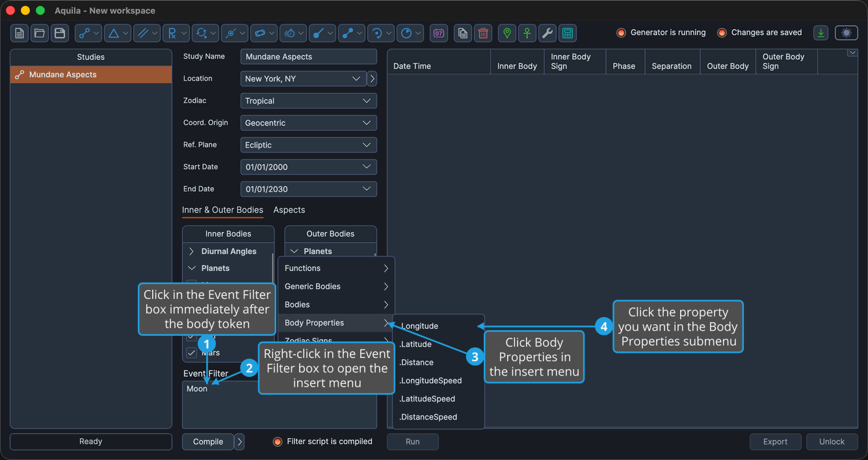Click the teal calculator icon
The width and height of the screenshot is (868, 460).
click(568, 33)
